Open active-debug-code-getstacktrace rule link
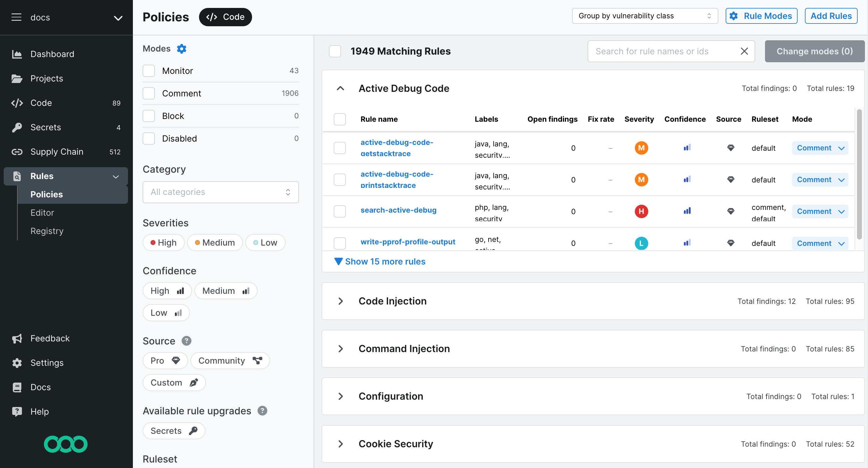Image resolution: width=868 pixels, height=468 pixels. (397, 148)
